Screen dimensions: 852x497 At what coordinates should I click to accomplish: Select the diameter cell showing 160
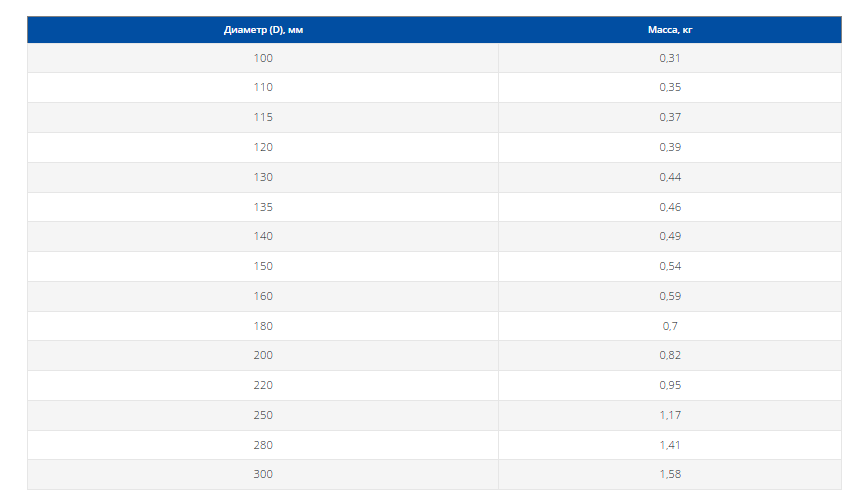pos(263,296)
